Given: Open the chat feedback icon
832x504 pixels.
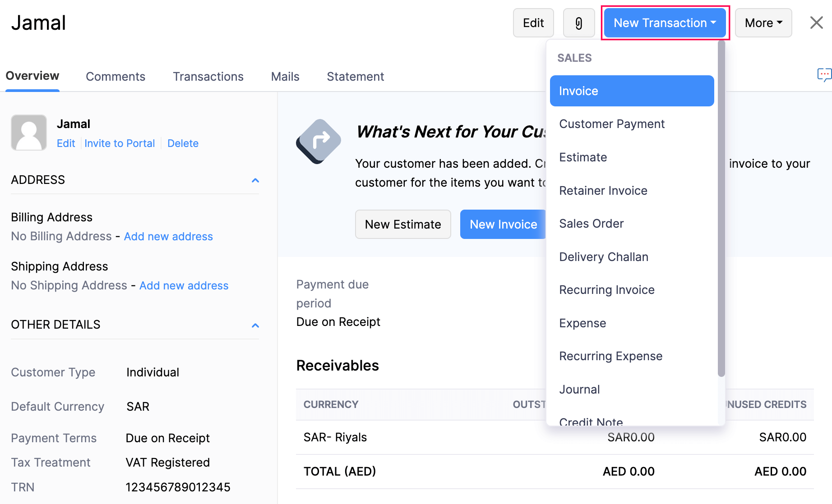Looking at the screenshot, I should 824,74.
